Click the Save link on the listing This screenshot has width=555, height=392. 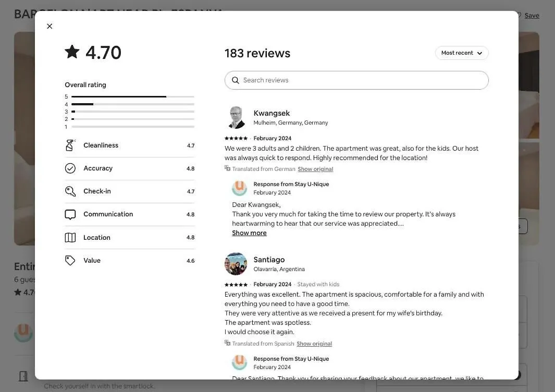532,15
